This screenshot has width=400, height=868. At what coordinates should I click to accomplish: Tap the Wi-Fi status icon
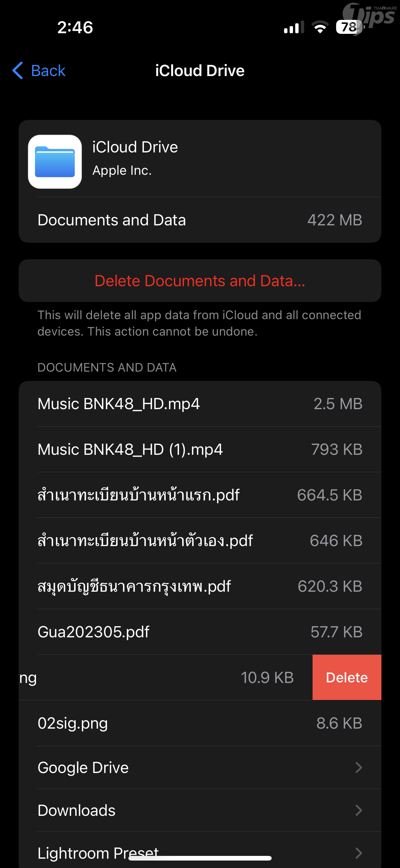click(x=320, y=27)
